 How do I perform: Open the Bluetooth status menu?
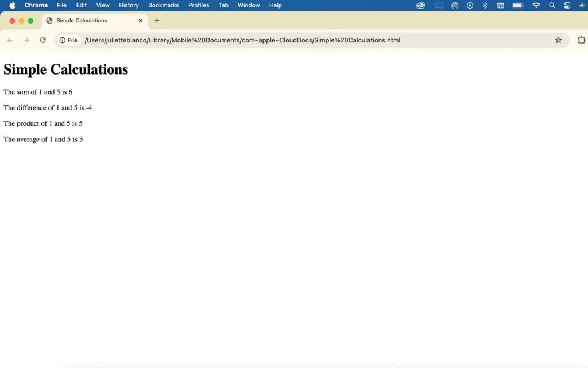pyautogui.click(x=485, y=5)
